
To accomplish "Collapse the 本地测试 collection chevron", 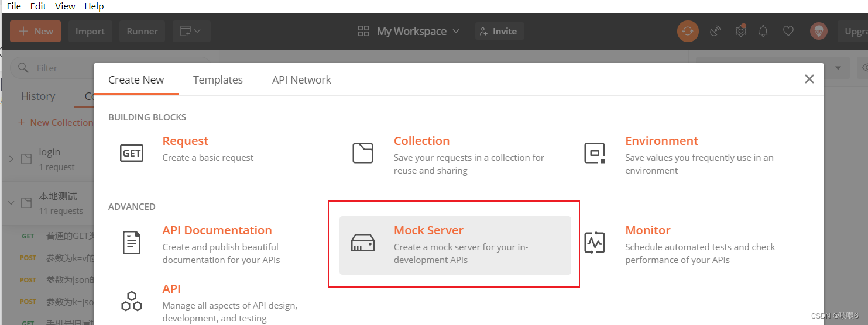I will tap(11, 203).
